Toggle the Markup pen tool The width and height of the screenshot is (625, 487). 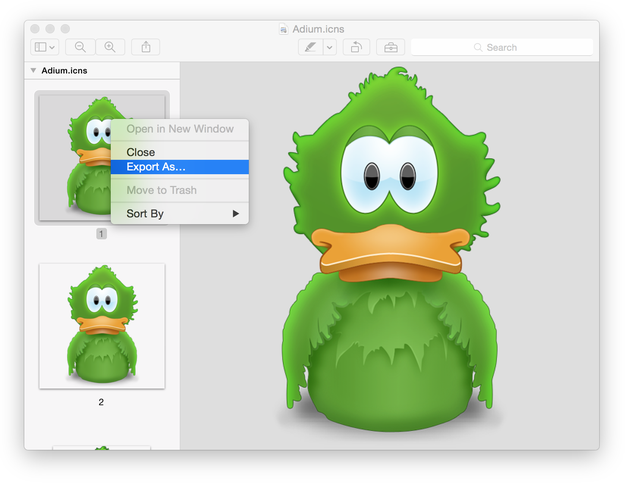coord(311,47)
